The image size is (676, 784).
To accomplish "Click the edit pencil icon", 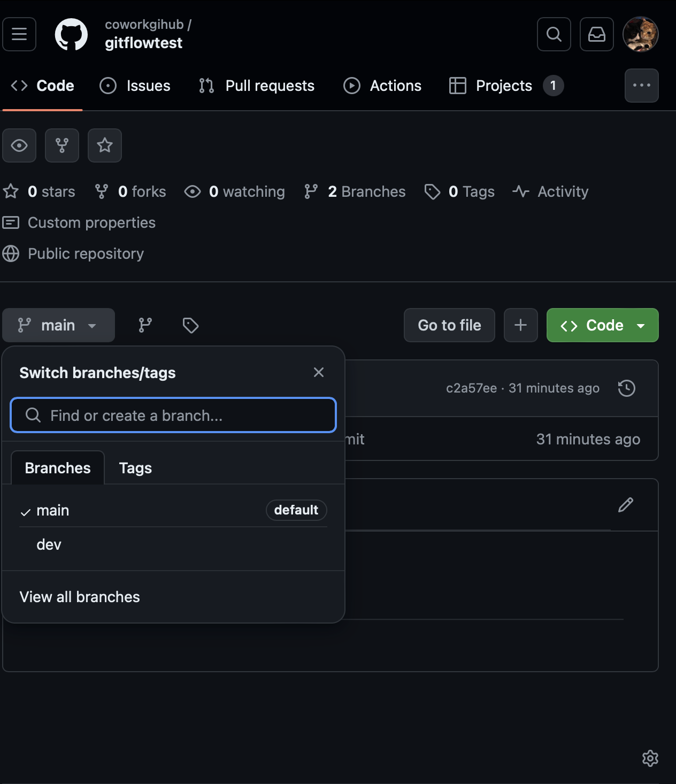I will 626,505.
